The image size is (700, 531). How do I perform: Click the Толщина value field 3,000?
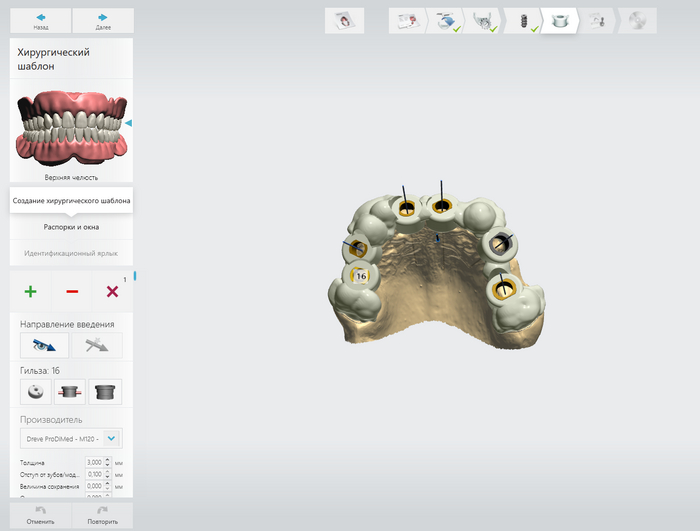94,462
